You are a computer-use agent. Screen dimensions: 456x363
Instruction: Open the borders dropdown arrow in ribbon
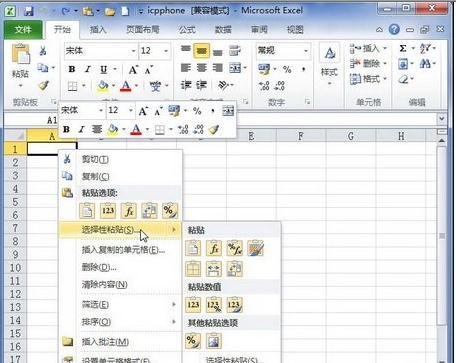(x=84, y=86)
